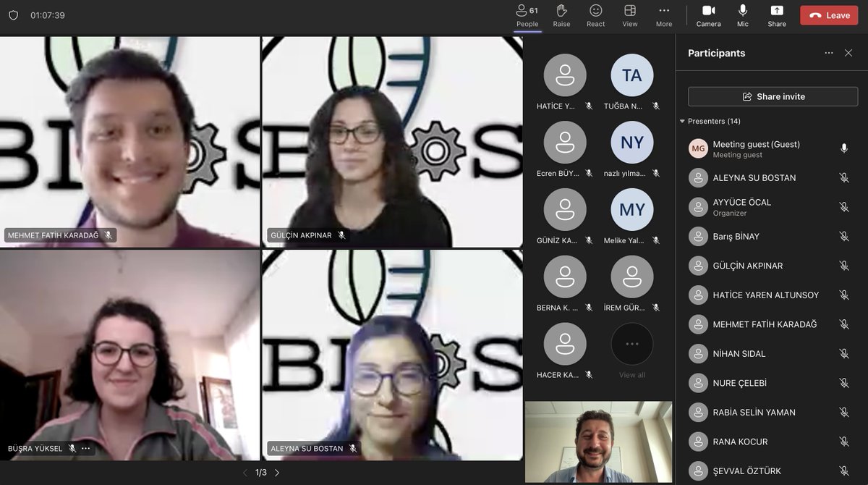Click NURE ÇELEBİ muted mic icon
The image size is (868, 485).
coord(843,383)
